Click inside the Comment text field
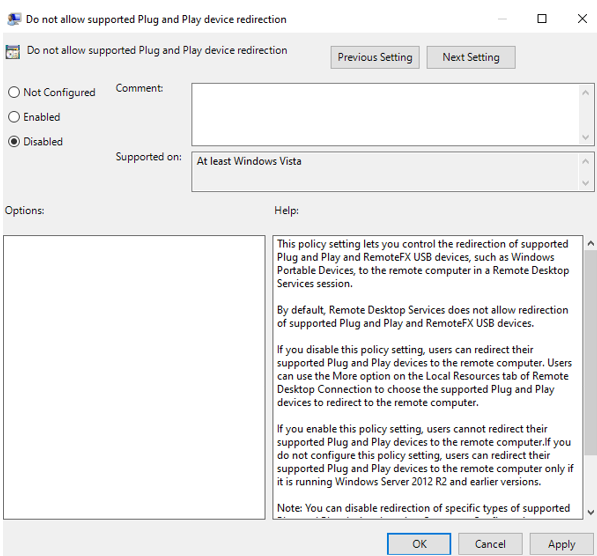The height and width of the screenshot is (556, 597). [x=386, y=115]
